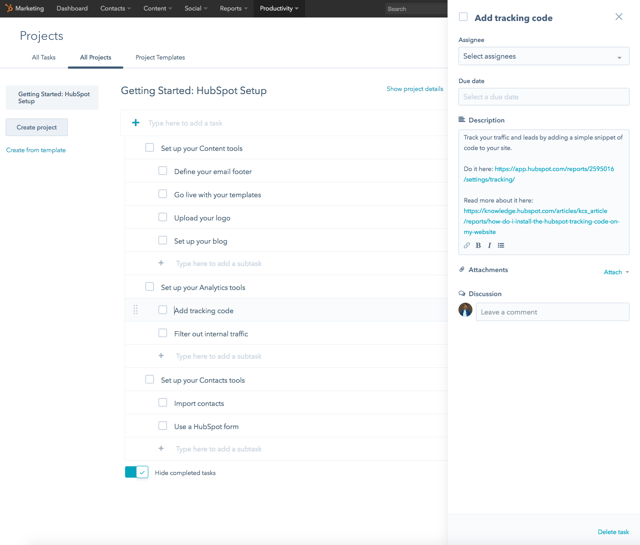Open the app.hubspot.com tracking settings link
Image resolution: width=640 pixels, height=545 pixels.
[539, 174]
